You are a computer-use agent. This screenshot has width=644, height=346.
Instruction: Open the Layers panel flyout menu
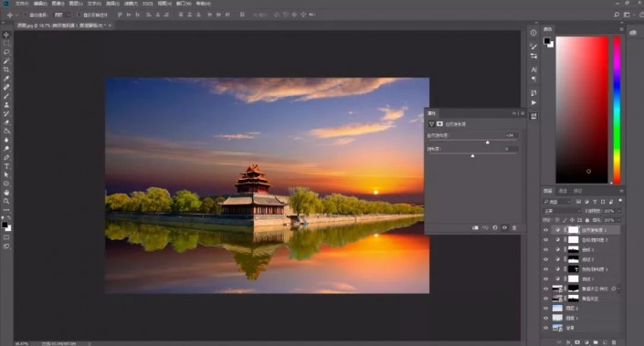(x=621, y=192)
